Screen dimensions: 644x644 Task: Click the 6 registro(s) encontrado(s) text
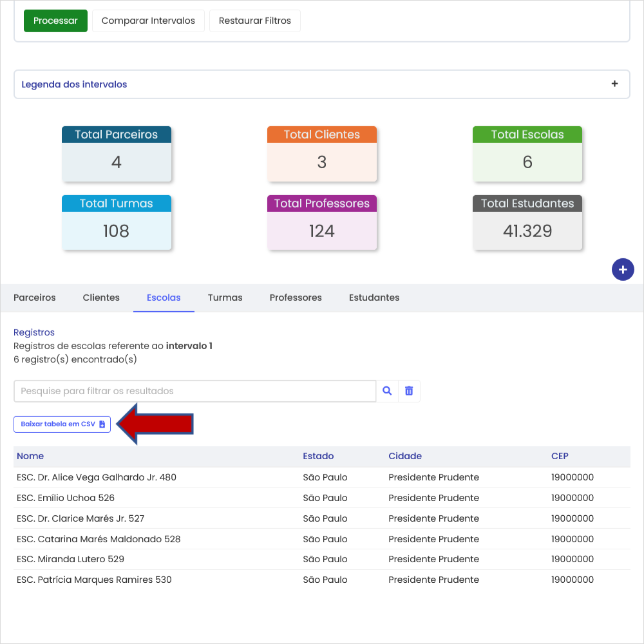[75, 359]
